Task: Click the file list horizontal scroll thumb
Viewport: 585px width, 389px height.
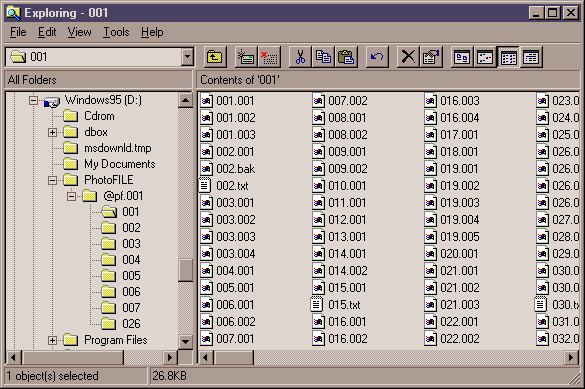Action: point(233,358)
